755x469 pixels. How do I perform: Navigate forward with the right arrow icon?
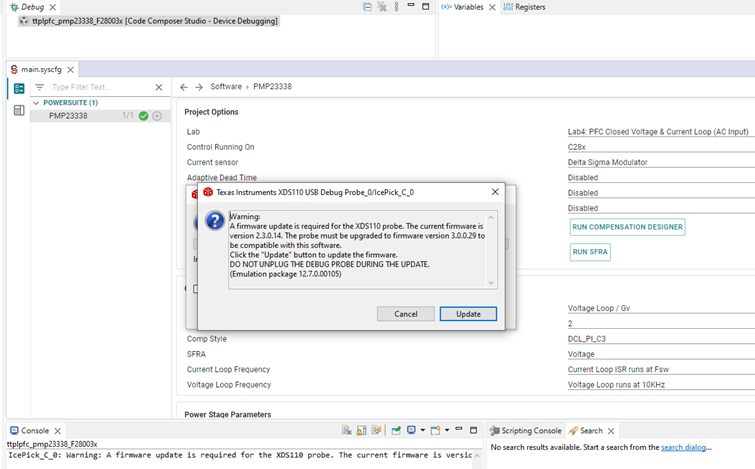(x=198, y=87)
